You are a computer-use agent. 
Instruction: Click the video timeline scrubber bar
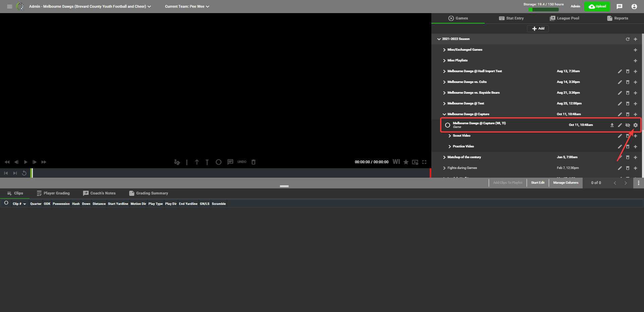point(231,173)
